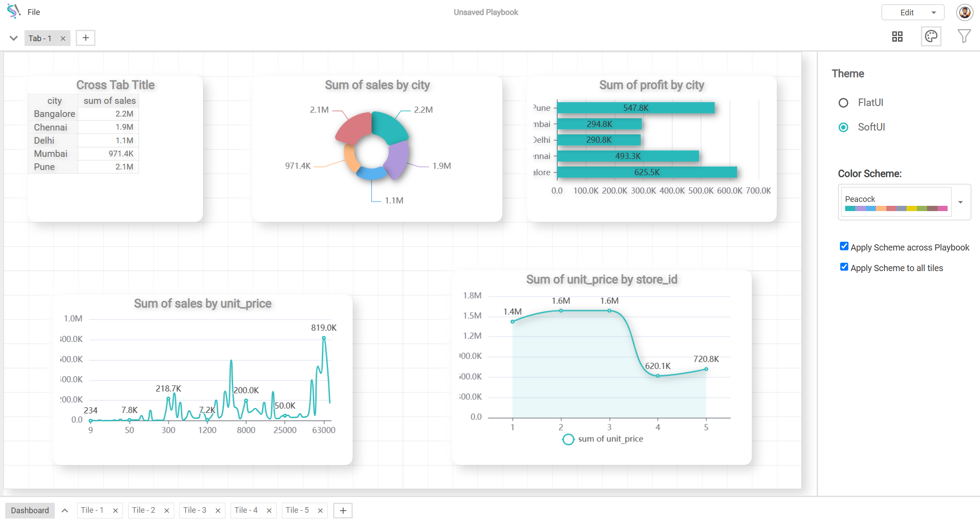Add a new tab with plus button
The height and width of the screenshot is (522, 980).
[86, 38]
